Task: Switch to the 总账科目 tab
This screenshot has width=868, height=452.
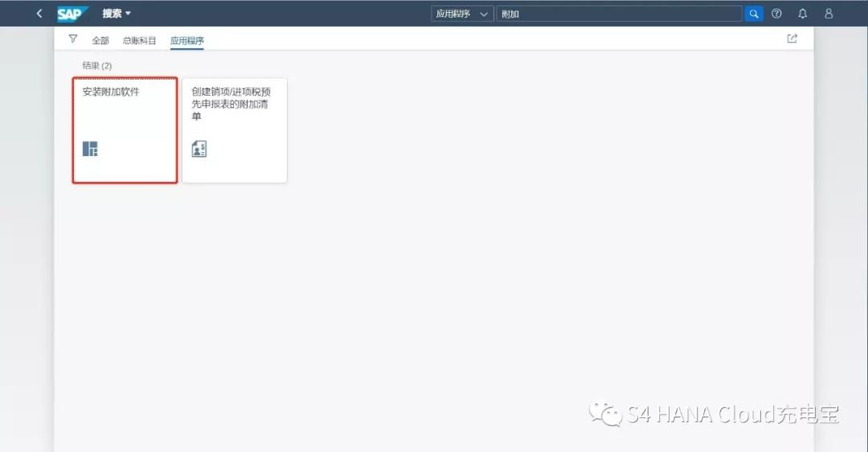Action: point(140,40)
